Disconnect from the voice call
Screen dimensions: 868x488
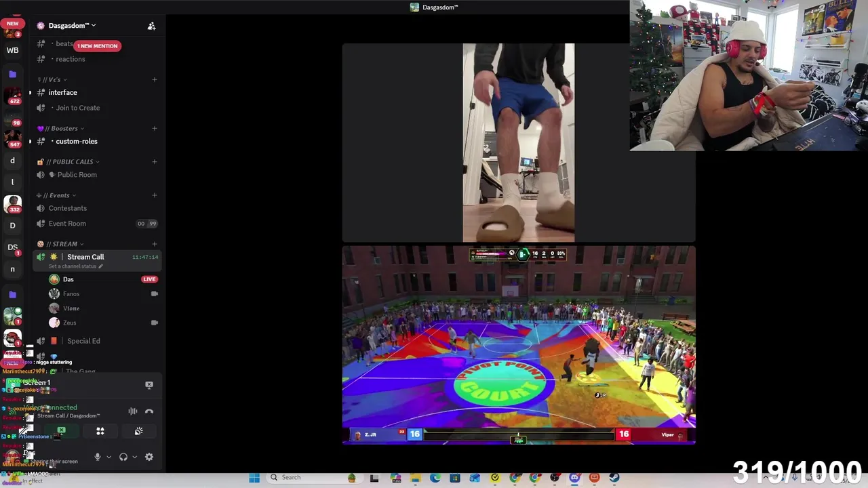click(149, 411)
